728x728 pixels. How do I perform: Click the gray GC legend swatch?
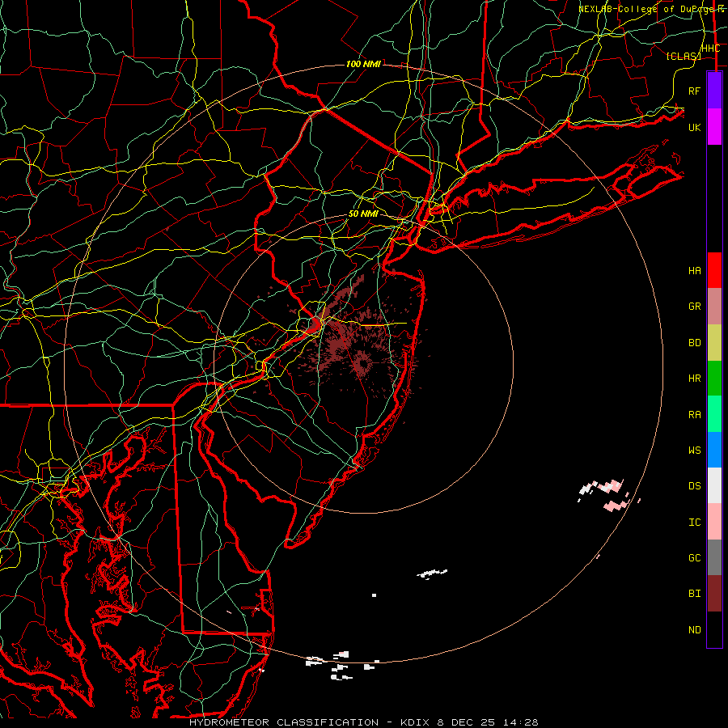tap(714, 557)
